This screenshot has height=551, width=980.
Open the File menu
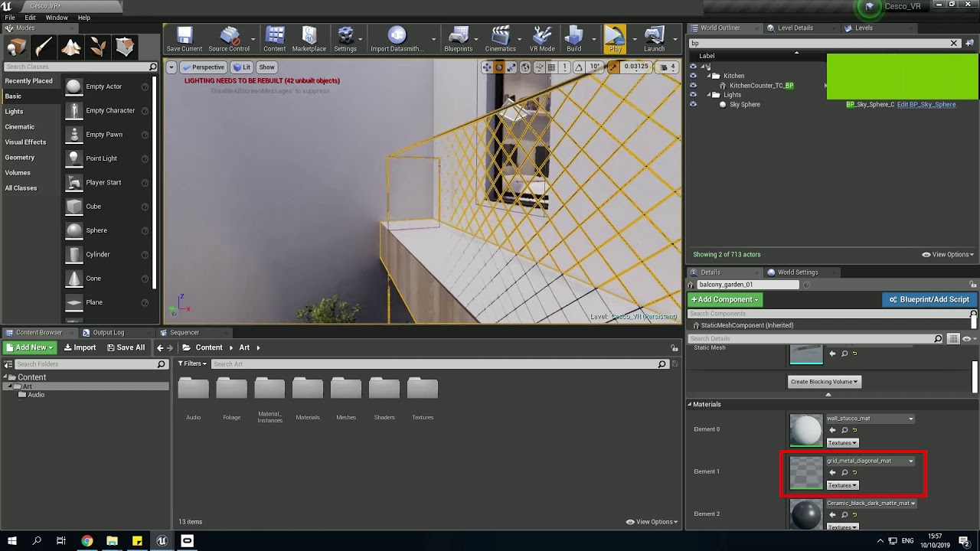click(10, 17)
